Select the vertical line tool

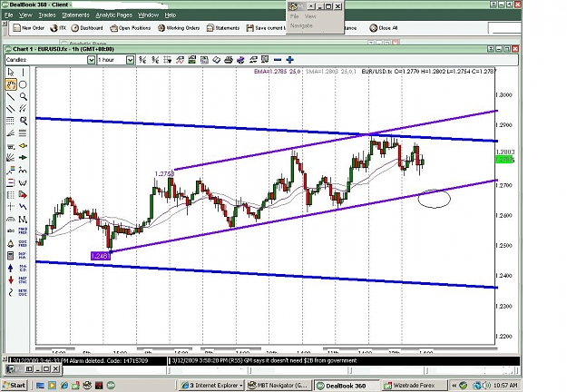coord(23,73)
